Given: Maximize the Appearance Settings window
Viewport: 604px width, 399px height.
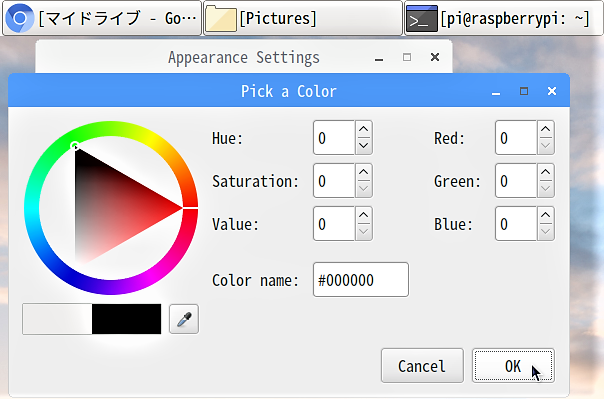Looking at the screenshot, I should 407,57.
